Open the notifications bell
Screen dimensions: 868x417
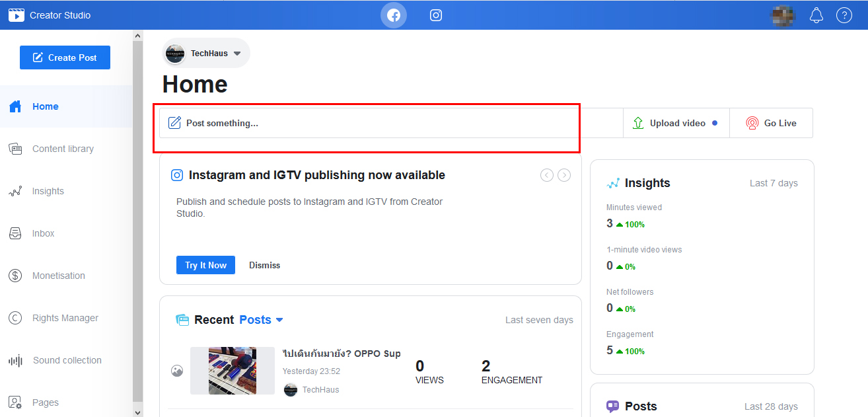(816, 15)
